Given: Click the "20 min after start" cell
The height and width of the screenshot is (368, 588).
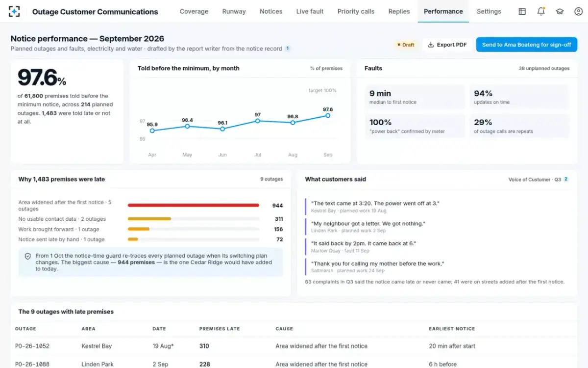Looking at the screenshot, I should coord(452,346).
